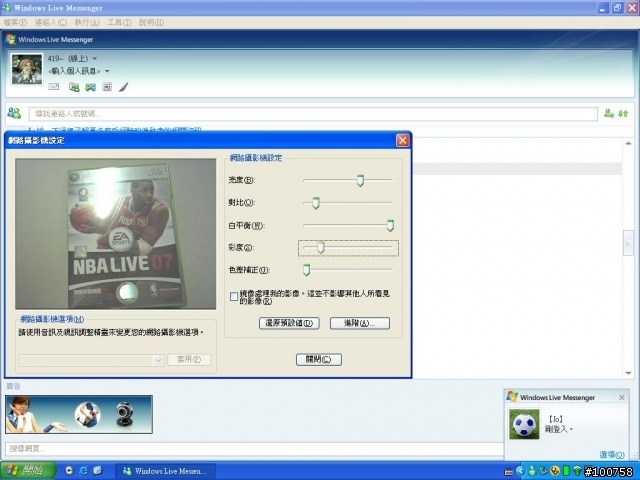The height and width of the screenshot is (480, 640).
Task: Click the search the web input field
Action: pyautogui.click(x=254, y=449)
